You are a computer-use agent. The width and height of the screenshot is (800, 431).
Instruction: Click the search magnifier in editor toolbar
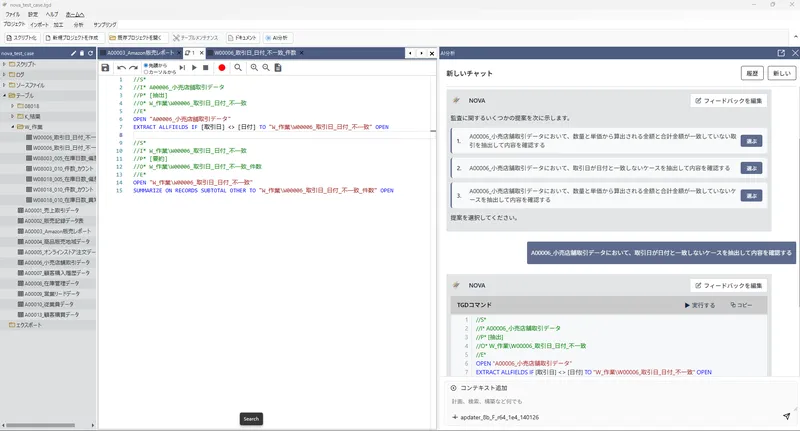coord(238,68)
